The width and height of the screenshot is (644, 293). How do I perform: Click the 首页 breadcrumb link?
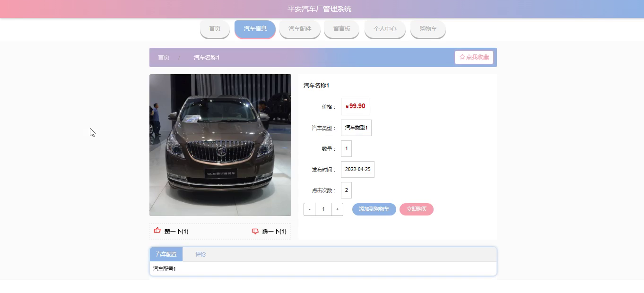tap(164, 58)
